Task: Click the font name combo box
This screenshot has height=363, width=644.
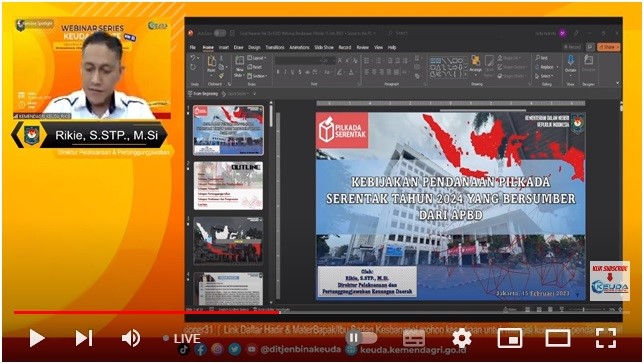Action: [x=298, y=61]
